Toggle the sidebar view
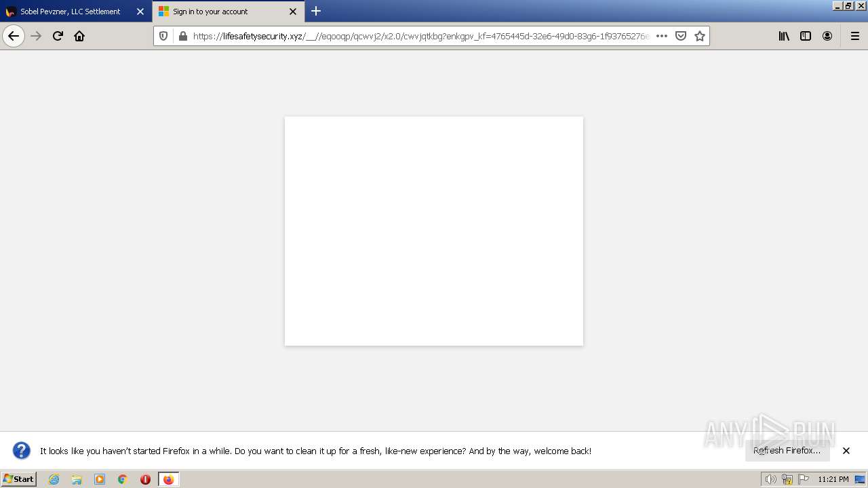 [x=806, y=36]
